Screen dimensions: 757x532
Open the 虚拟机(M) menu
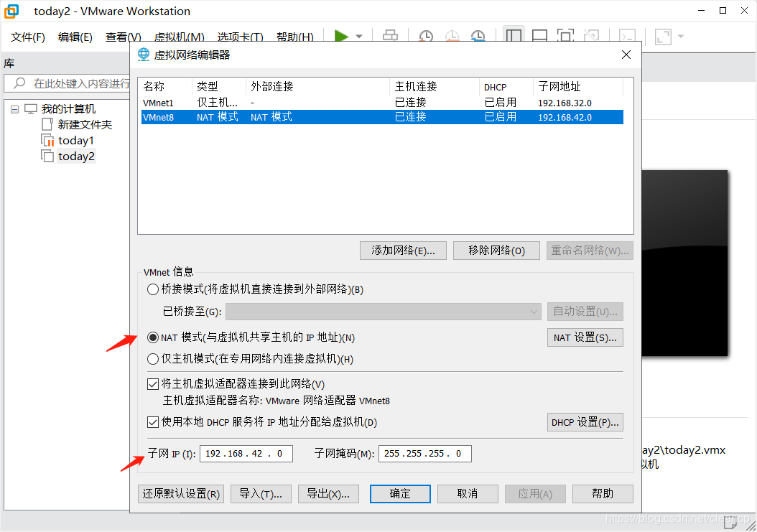[179, 37]
